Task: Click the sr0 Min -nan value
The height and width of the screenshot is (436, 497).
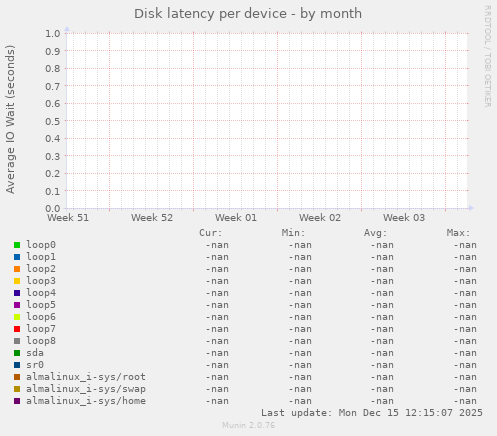Action: point(300,365)
